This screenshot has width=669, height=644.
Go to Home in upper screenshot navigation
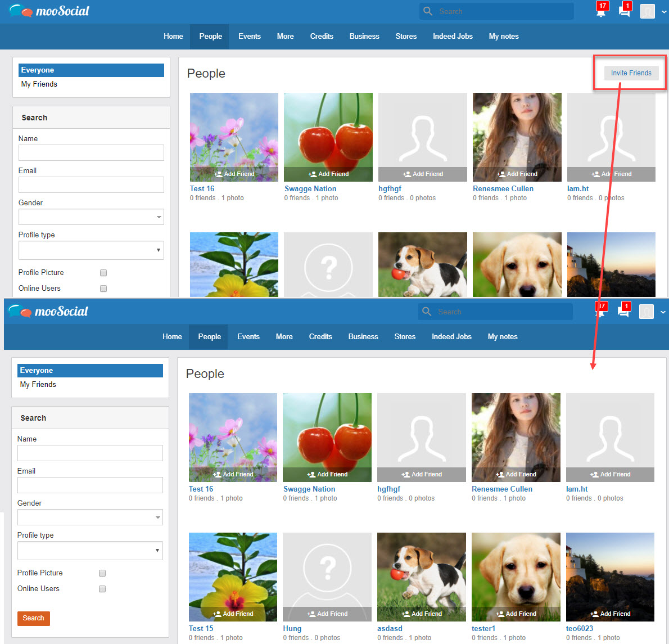pos(173,36)
